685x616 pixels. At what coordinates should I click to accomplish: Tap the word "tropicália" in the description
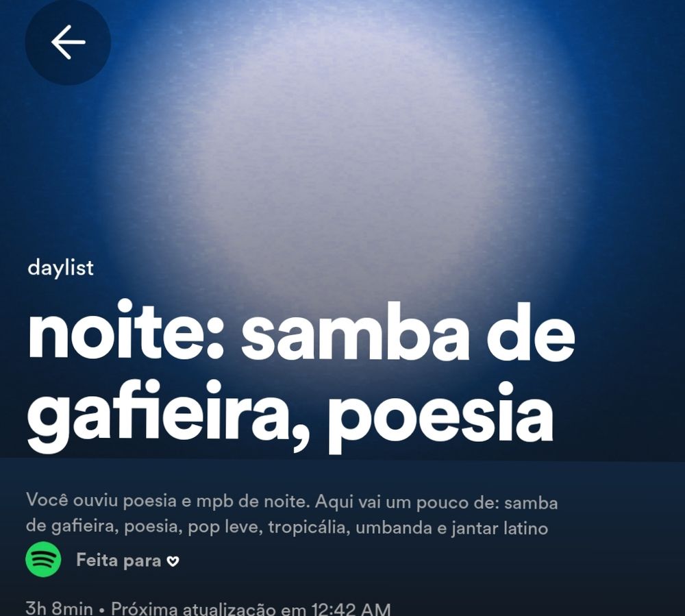307,528
